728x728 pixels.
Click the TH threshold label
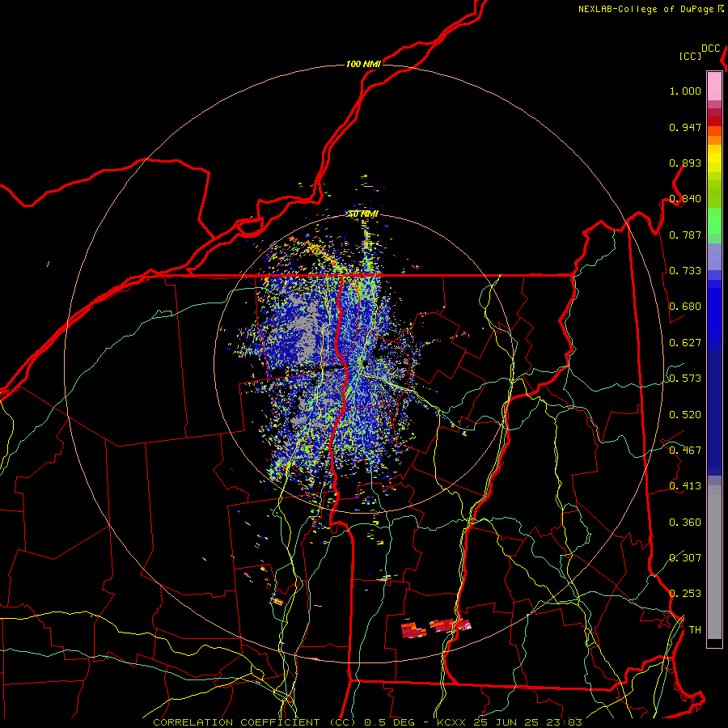tap(695, 630)
